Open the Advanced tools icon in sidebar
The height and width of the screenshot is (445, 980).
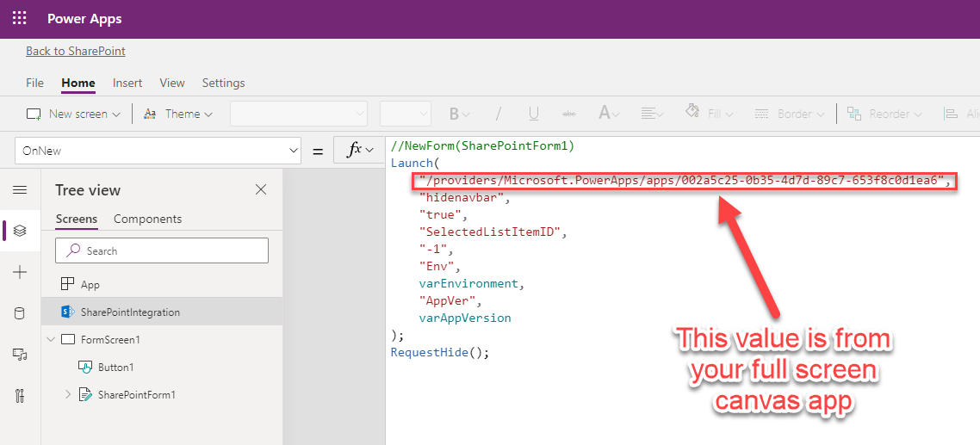pos(20,396)
